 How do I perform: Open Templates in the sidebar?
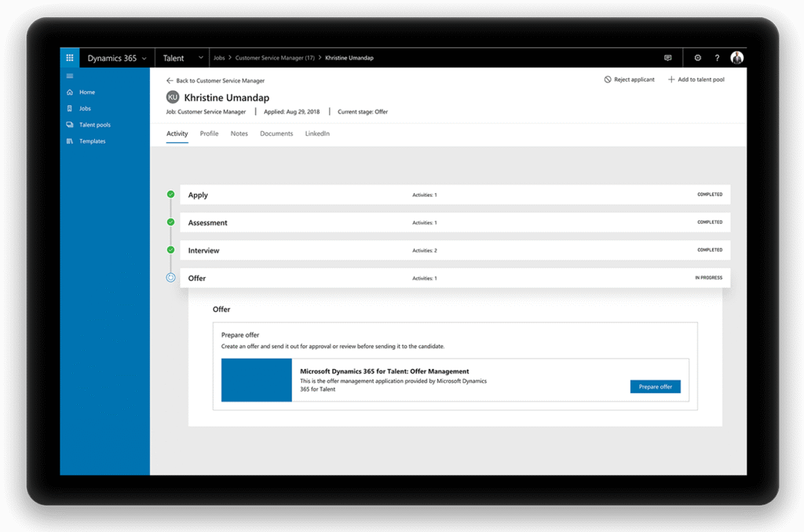tap(92, 141)
